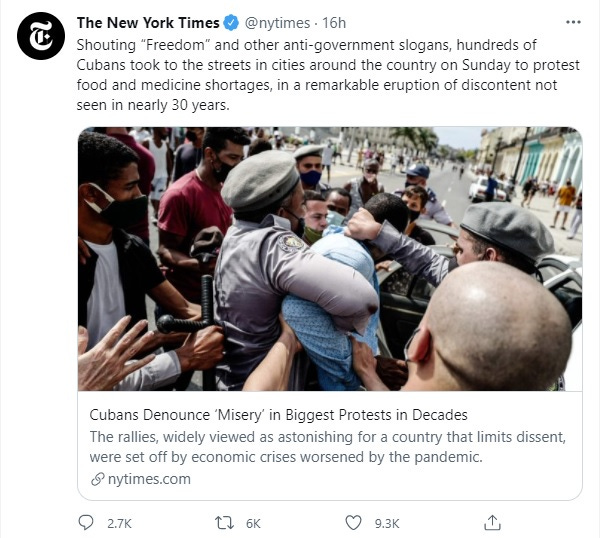
Task: Click the tweet text about Cubans protesting
Action: click(328, 75)
